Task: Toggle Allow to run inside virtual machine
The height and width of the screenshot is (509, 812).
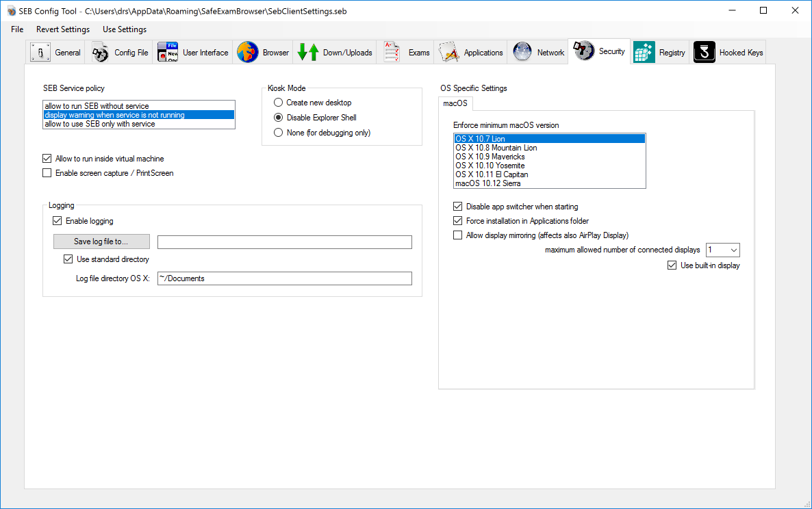Action: click(47, 158)
